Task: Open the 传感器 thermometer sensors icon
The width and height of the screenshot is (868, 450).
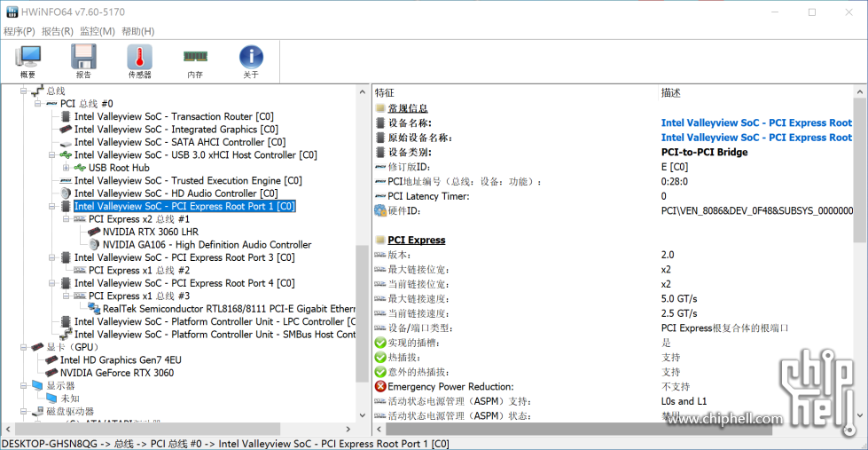Action: pos(139,61)
